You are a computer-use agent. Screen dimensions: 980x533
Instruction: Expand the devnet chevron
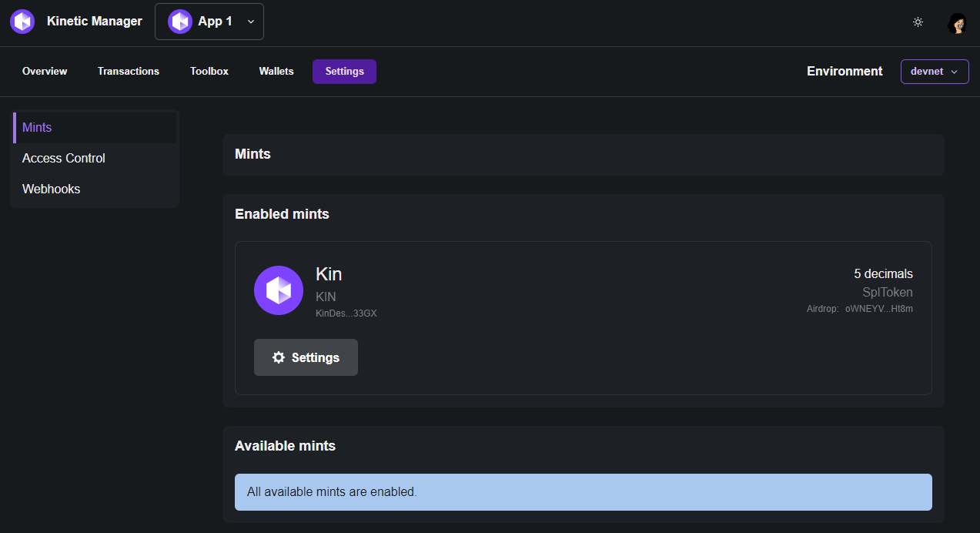[x=955, y=72]
